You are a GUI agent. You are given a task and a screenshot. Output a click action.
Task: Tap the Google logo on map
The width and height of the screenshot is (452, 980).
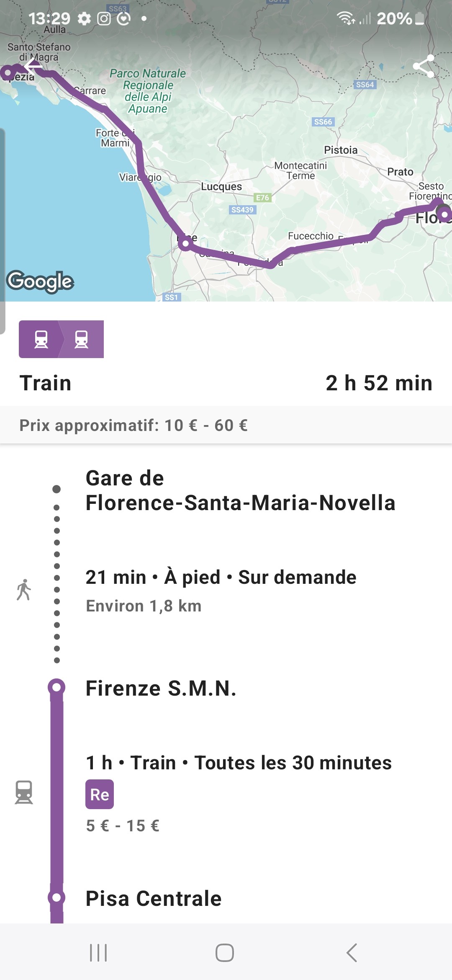point(40,281)
